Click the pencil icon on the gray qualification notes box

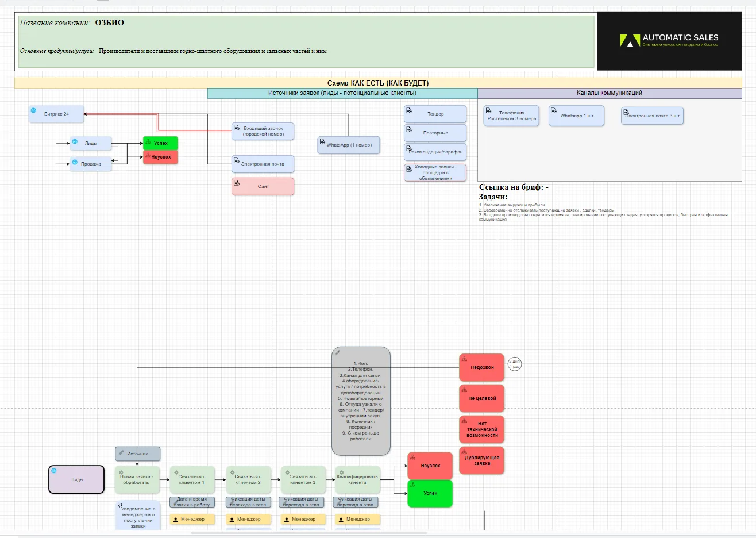click(x=338, y=352)
